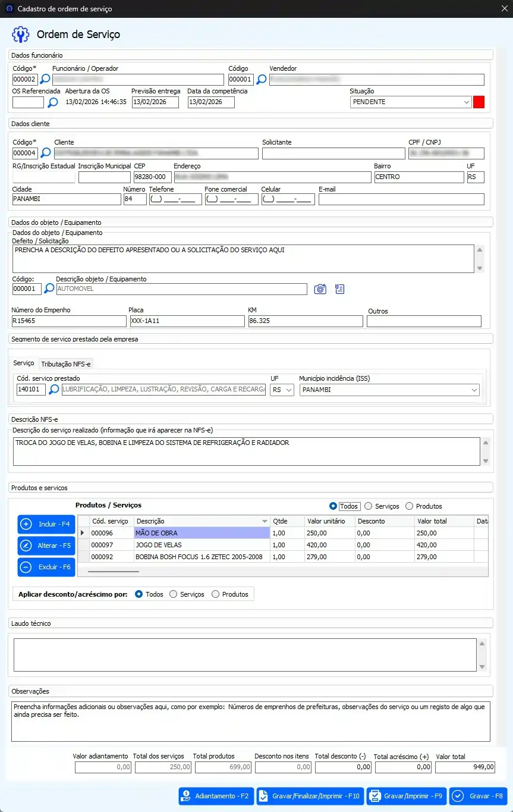Screen dimensions: 513x812
Task: Click the OS Referenciada search icon
Action: pyautogui.click(x=53, y=102)
